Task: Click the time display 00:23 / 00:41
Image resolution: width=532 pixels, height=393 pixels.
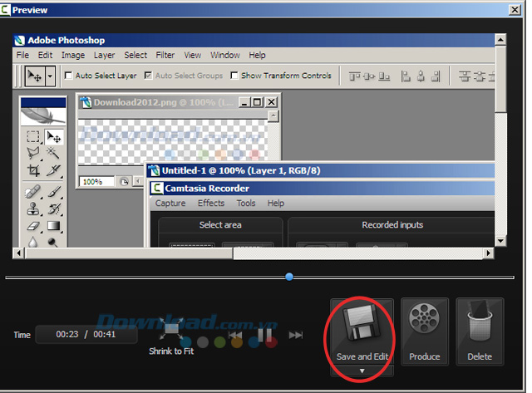Action: [x=86, y=334]
